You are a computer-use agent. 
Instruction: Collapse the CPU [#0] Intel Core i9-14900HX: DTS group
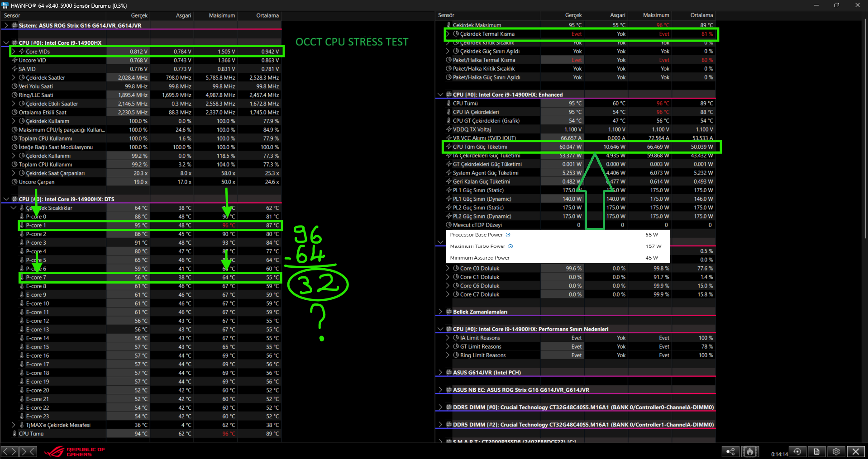click(6, 199)
